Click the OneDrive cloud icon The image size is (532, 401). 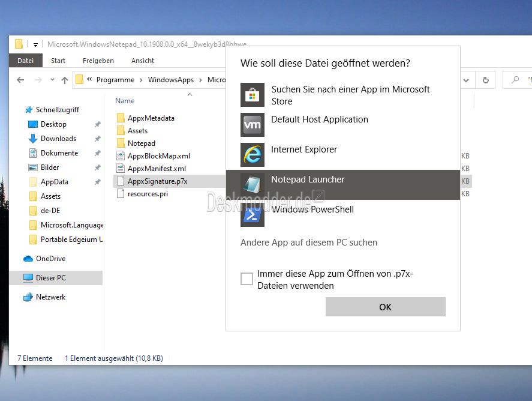click(28, 259)
